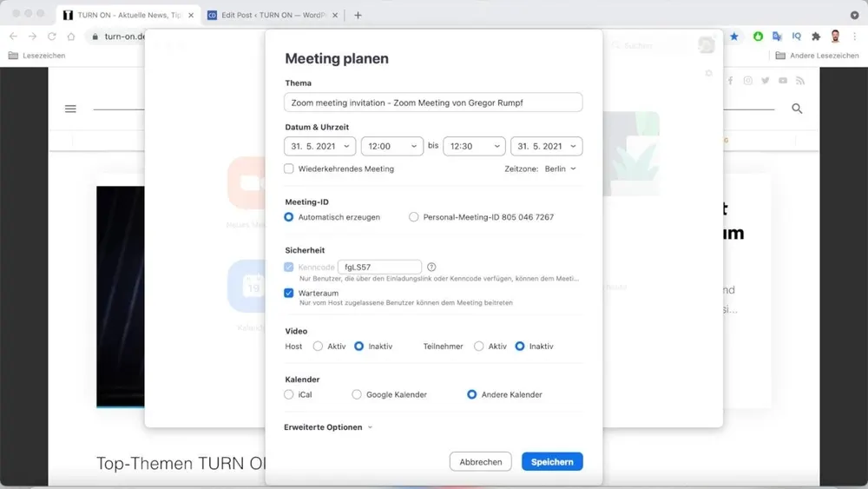This screenshot has height=489, width=868.
Task: Click the Kenncode passcode field
Action: [x=380, y=267]
